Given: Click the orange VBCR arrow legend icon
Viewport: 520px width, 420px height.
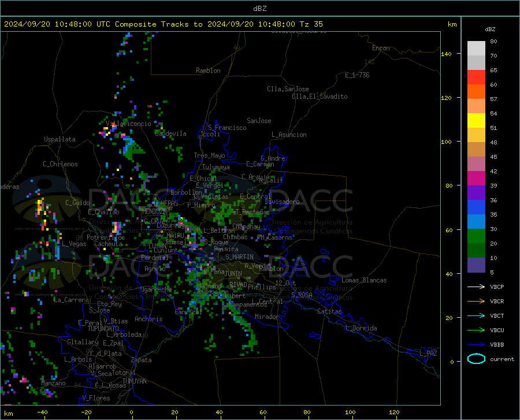Looking at the screenshot, I should (476, 302).
